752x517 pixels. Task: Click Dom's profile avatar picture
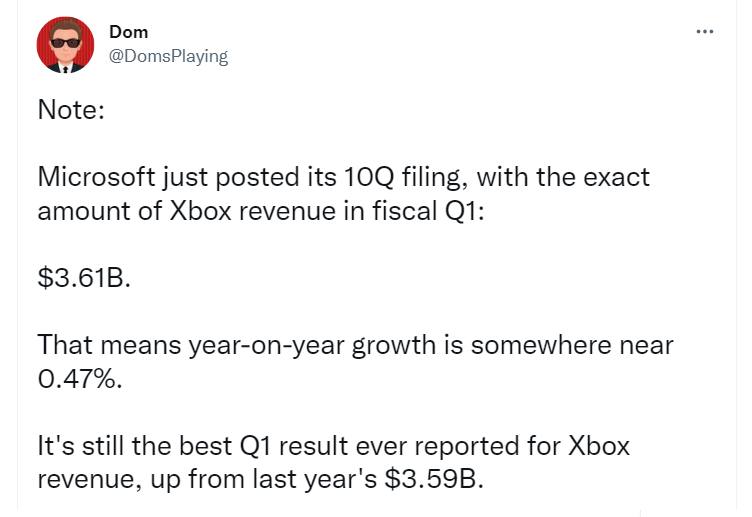(65, 45)
